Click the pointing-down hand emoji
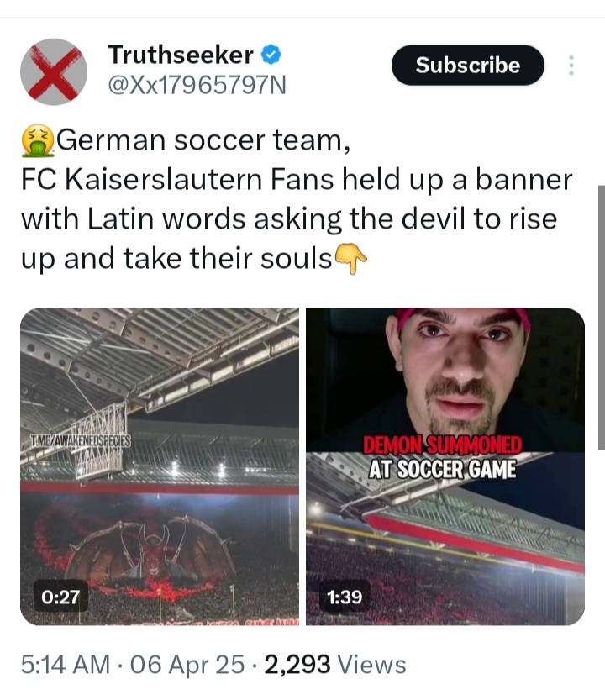Screen dimensions: 605x700 351,259
